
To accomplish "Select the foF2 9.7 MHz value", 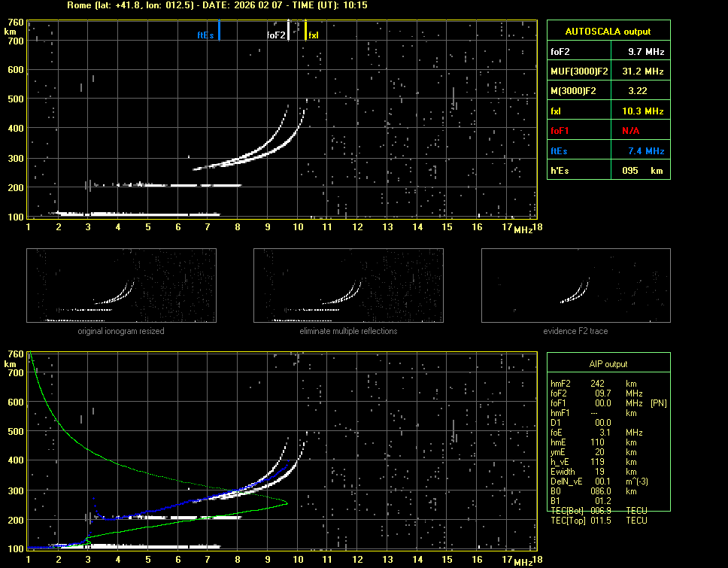I will point(646,52).
